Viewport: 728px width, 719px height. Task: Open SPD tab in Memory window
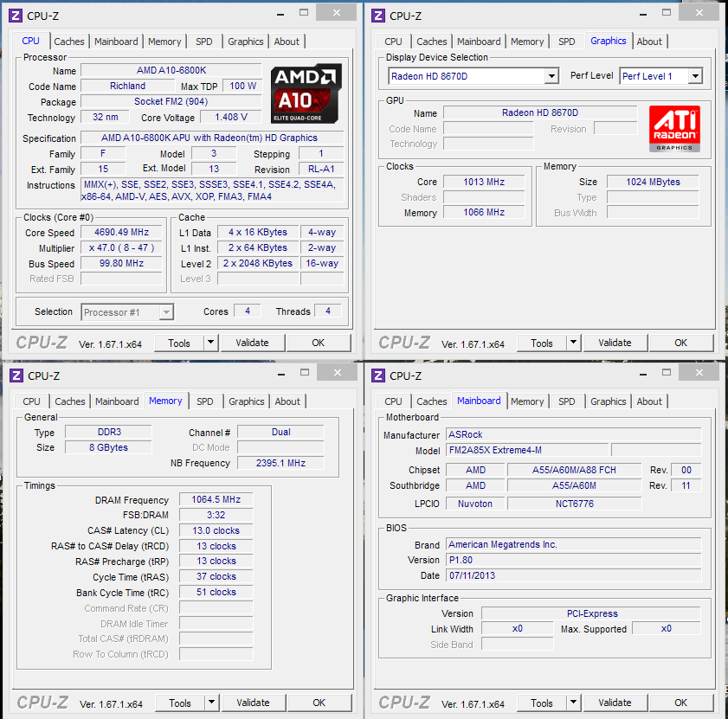(x=205, y=401)
